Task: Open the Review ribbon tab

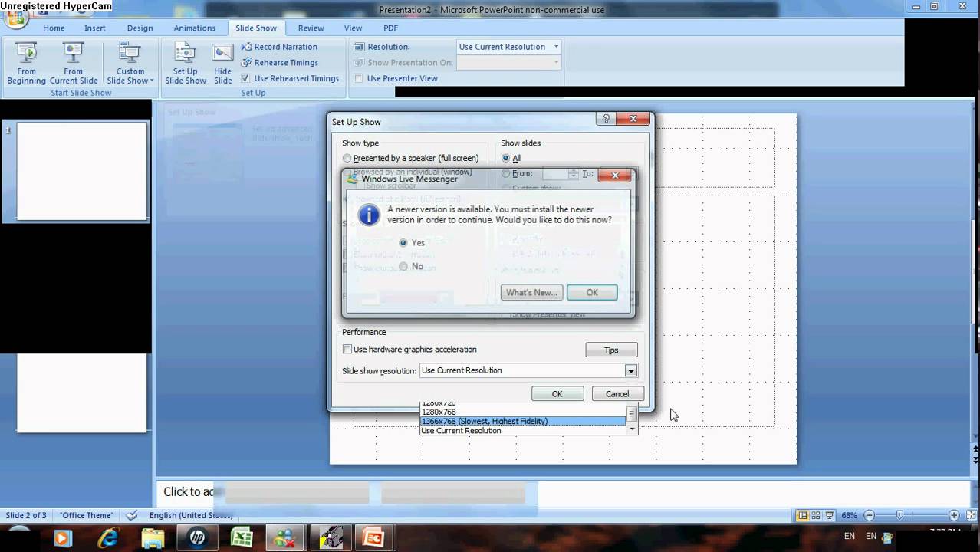Action: click(x=311, y=28)
